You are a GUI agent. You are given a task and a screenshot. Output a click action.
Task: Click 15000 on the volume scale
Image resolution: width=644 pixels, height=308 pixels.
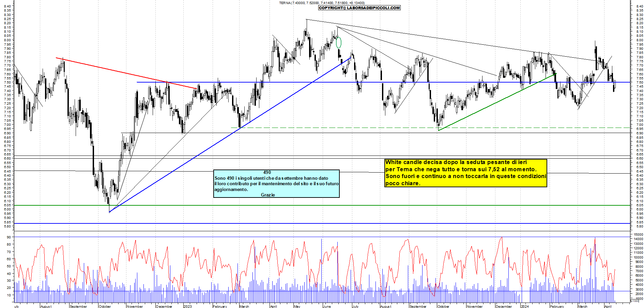pyautogui.click(x=638, y=234)
